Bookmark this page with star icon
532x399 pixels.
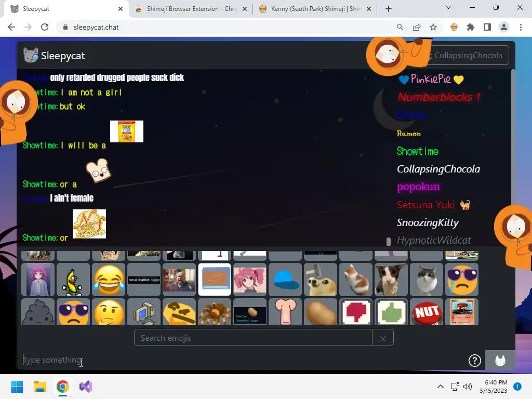(x=433, y=27)
